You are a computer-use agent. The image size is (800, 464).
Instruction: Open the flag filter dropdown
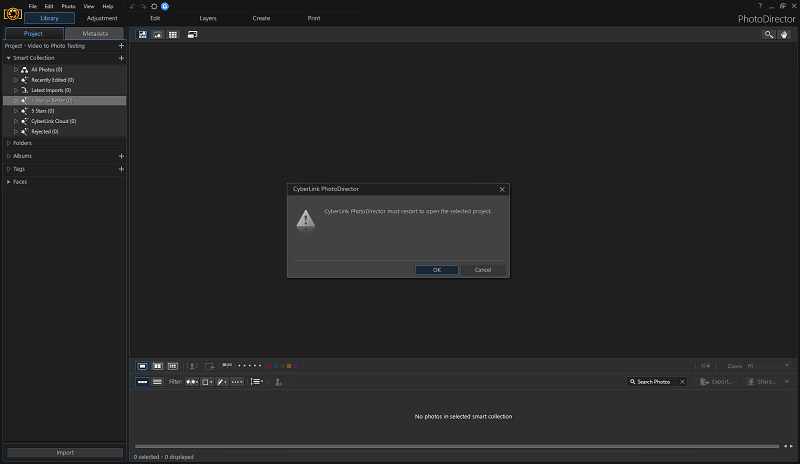192,382
